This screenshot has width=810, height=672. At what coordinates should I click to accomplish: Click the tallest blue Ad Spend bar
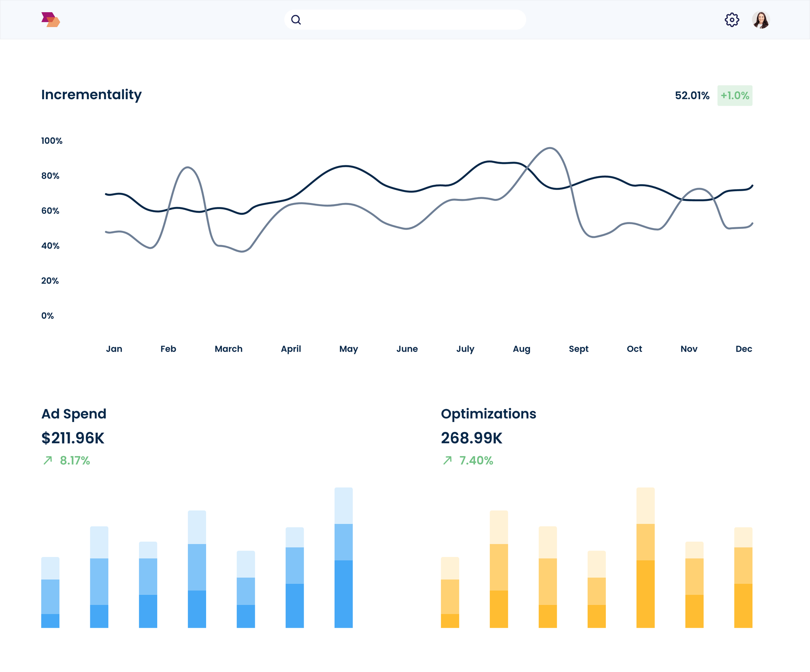pos(343,558)
